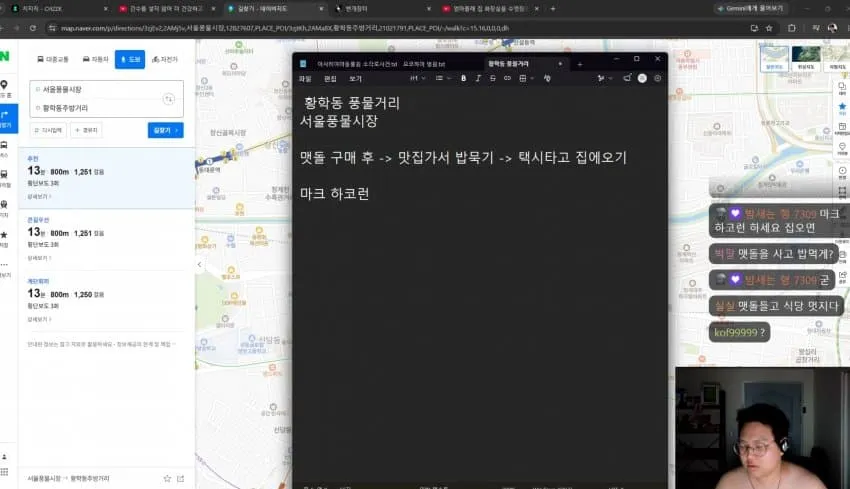Click the 서울풍물시장 start point field

(98, 89)
